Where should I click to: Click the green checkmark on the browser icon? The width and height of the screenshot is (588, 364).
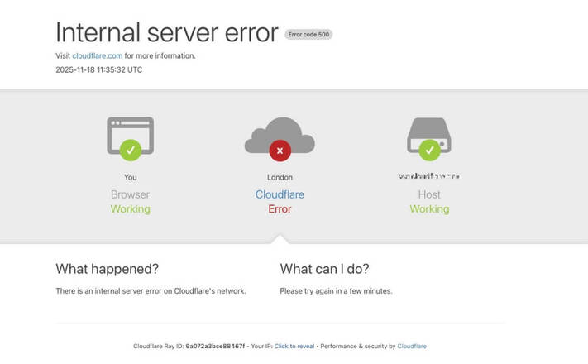pyautogui.click(x=131, y=150)
